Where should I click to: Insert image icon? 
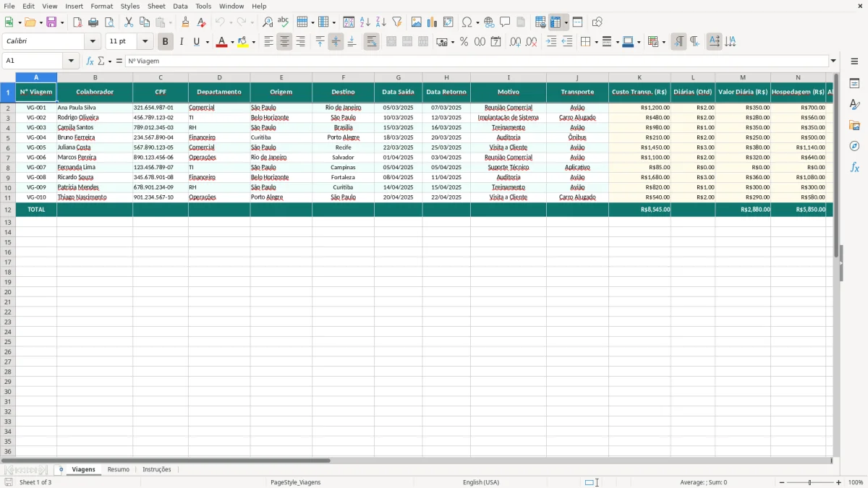417,22
